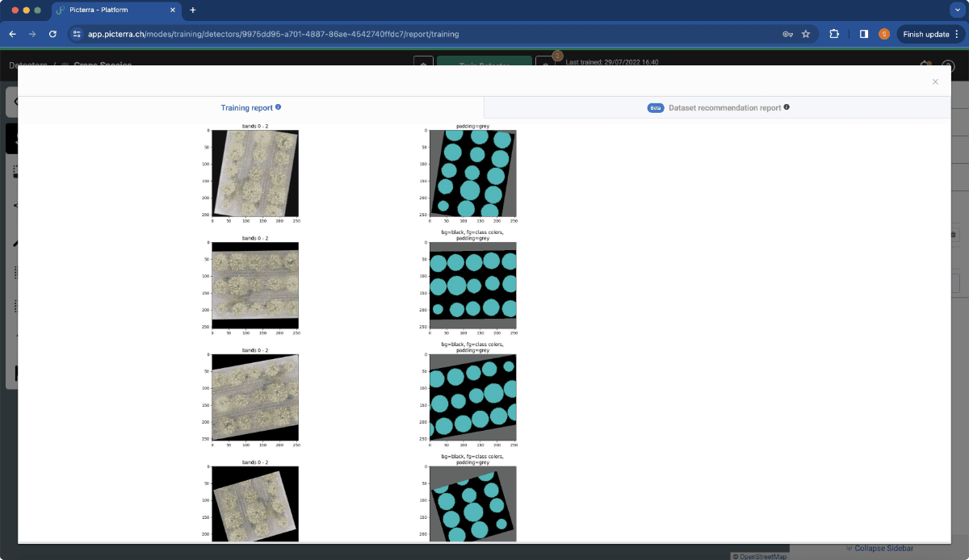Click the info icon beside Dataset recommendation report
This screenshot has width=969, height=560.
(x=787, y=107)
